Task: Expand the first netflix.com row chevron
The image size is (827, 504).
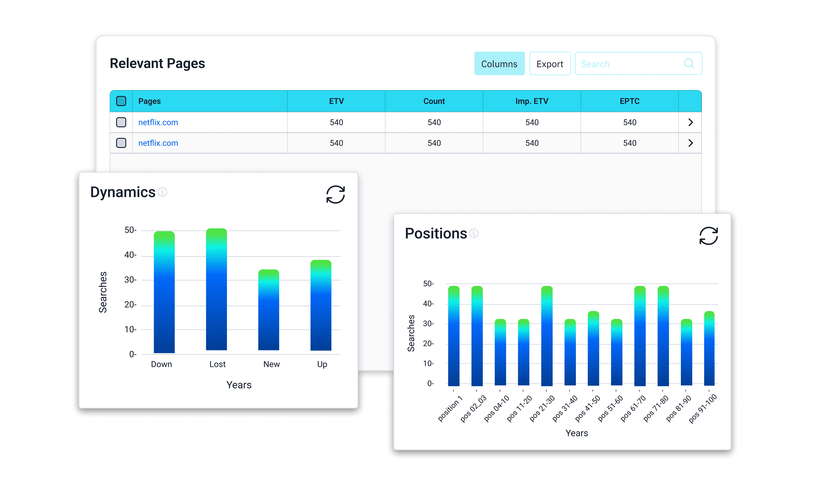Action: pyautogui.click(x=690, y=122)
